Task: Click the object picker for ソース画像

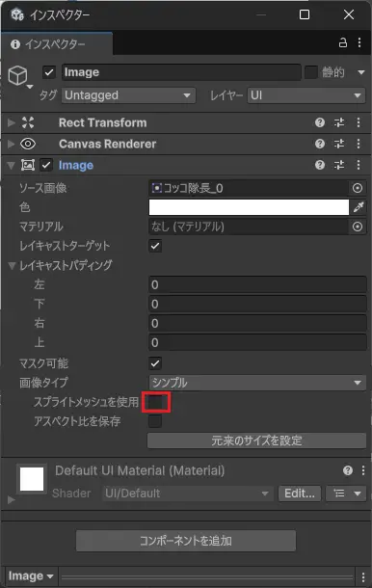Action: [x=358, y=188]
